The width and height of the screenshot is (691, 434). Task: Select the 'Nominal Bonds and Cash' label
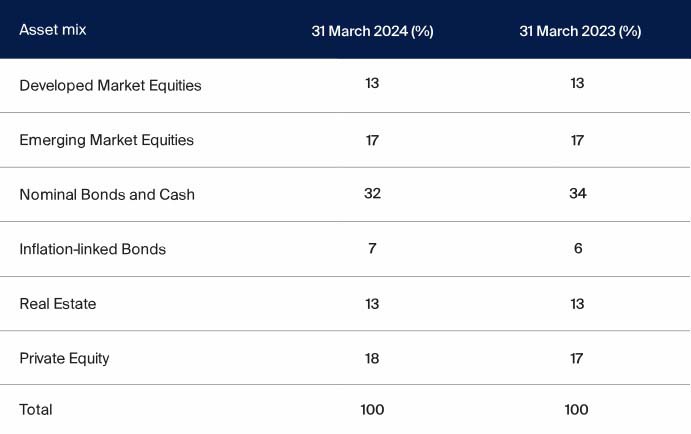click(x=107, y=195)
